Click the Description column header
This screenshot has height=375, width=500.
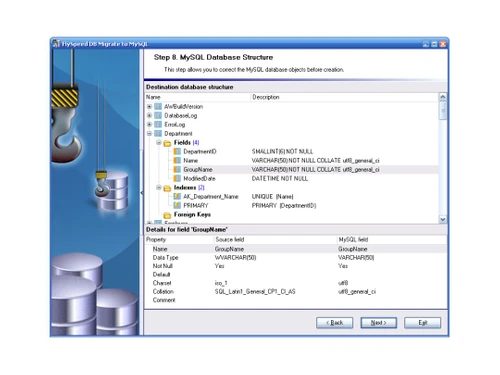[x=344, y=97]
